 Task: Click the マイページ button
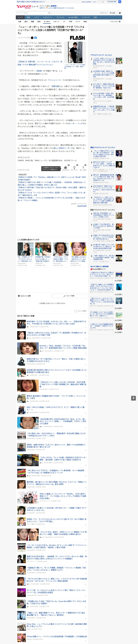click(103, 13)
